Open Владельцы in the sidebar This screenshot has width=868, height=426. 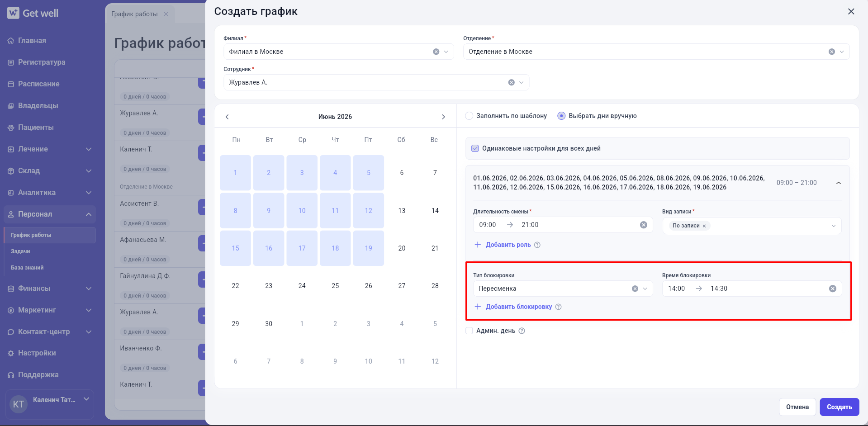pos(38,106)
